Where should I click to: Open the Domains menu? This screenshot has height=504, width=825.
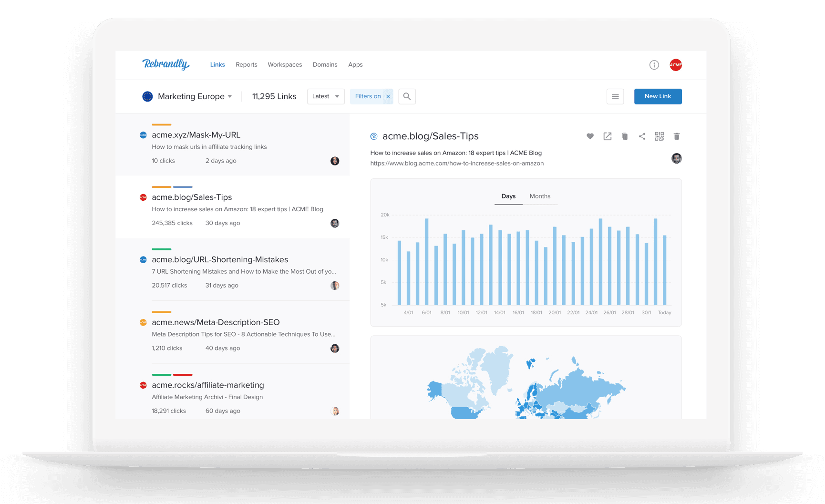[325, 64]
